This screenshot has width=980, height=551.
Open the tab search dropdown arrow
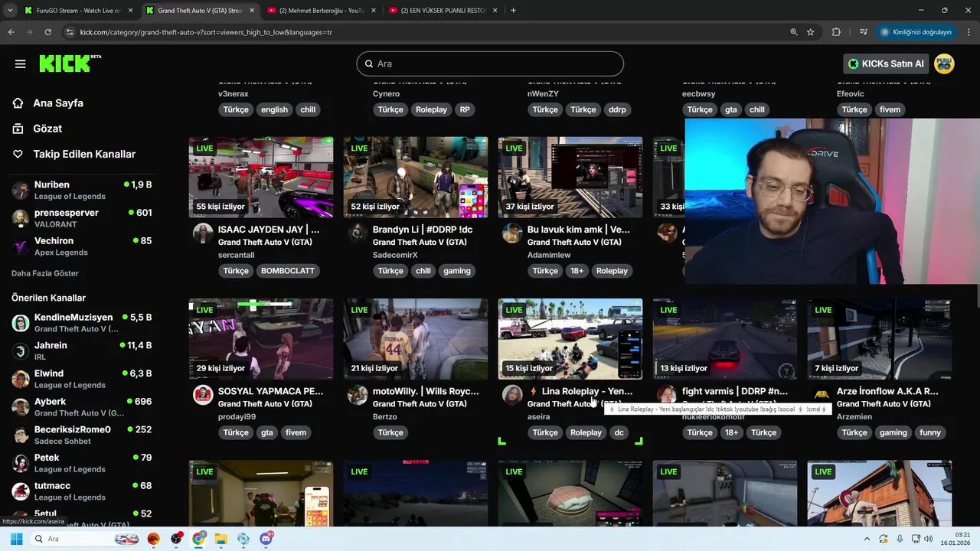[x=11, y=11]
